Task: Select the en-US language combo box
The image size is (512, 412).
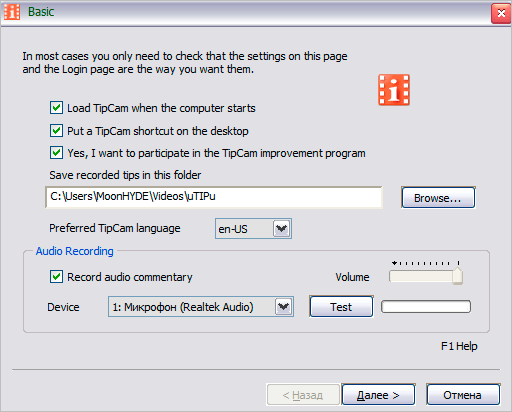Action: (x=253, y=229)
